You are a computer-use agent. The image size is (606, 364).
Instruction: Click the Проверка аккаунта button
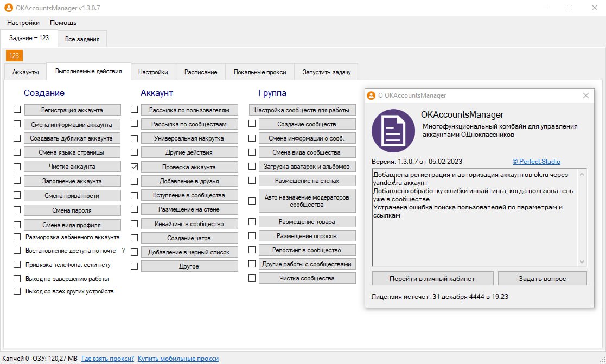point(189,167)
